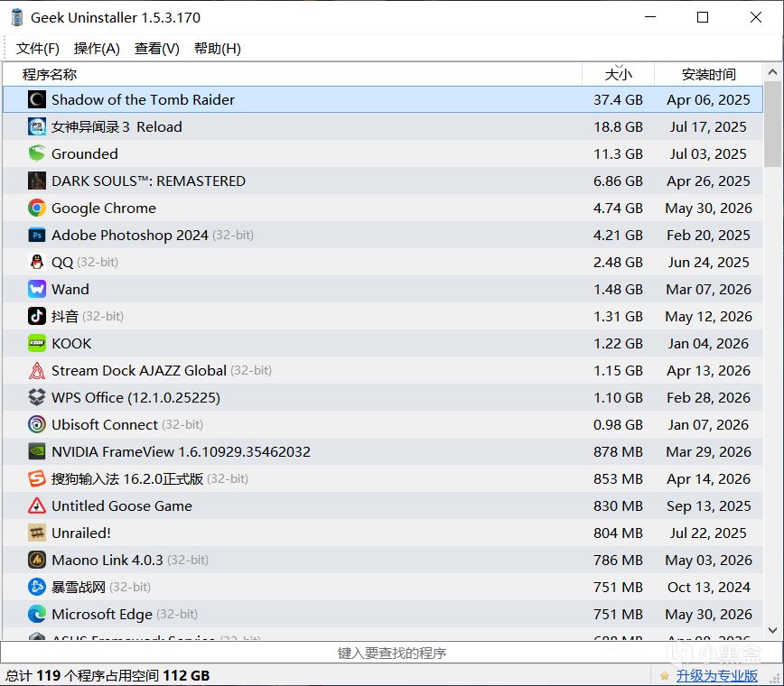Select the Wand program name
This screenshot has height=686, width=784.
pyautogui.click(x=70, y=289)
